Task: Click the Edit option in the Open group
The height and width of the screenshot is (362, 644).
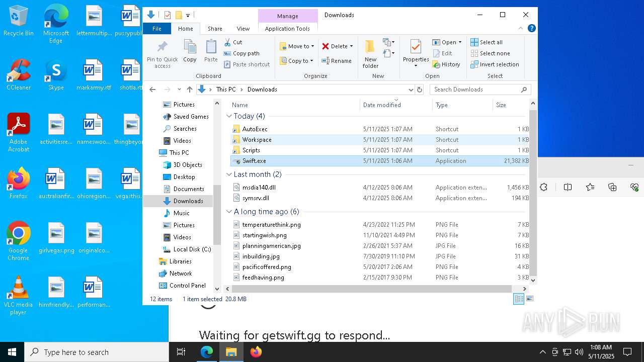Action: [443, 53]
